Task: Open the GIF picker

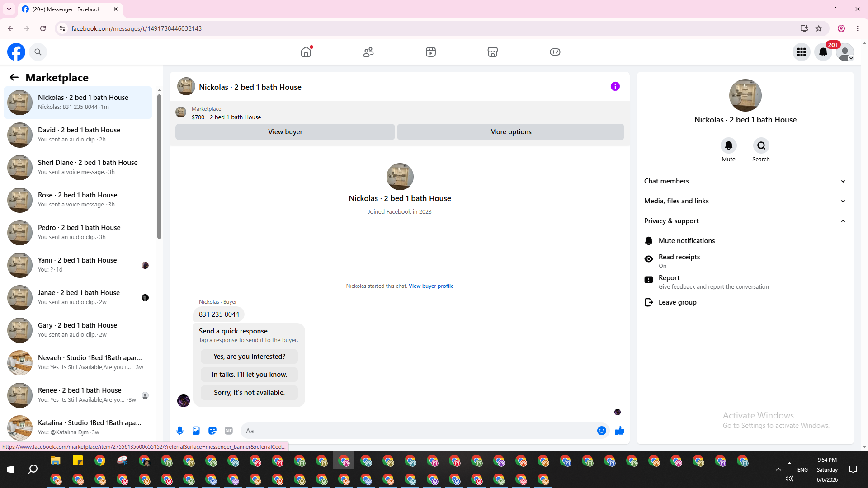Action: tap(229, 431)
